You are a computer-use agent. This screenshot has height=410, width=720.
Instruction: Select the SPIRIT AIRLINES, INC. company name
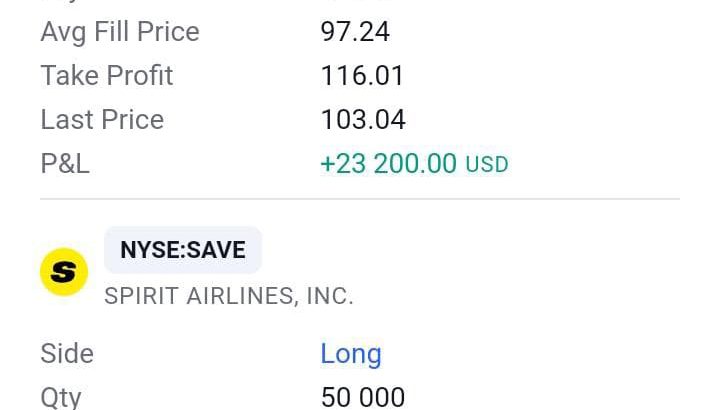click(x=229, y=296)
